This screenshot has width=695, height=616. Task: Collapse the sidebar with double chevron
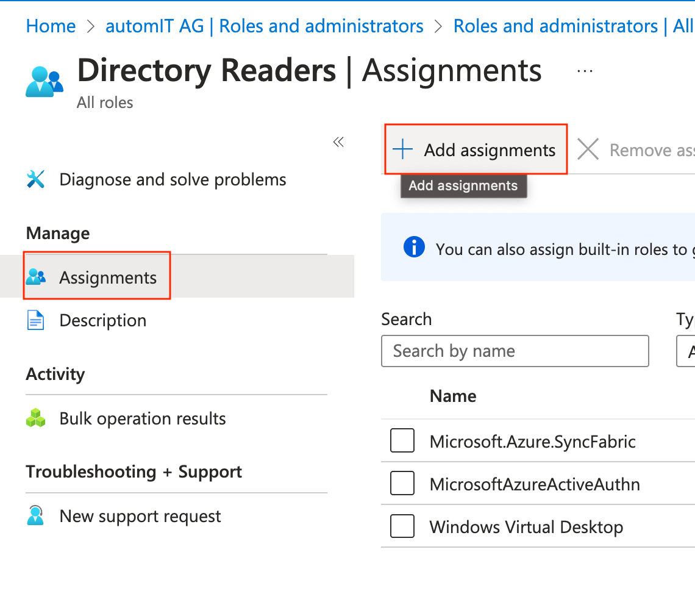pyautogui.click(x=338, y=143)
